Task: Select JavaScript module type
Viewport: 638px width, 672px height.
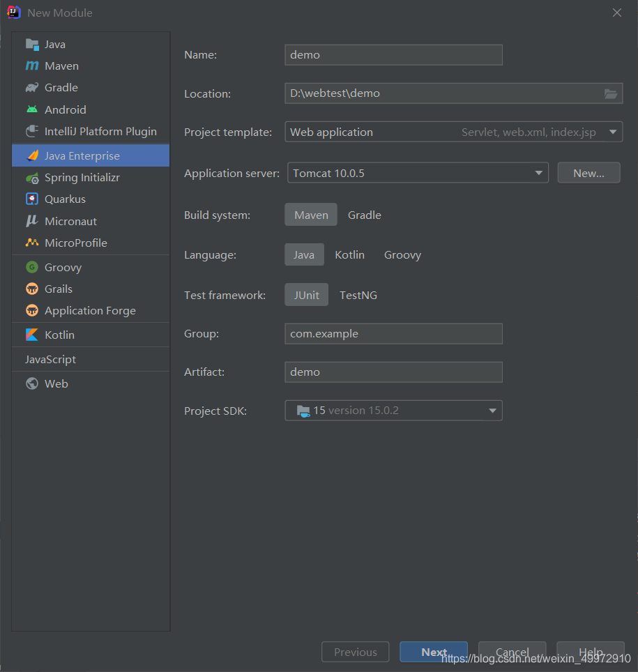Action: coord(50,359)
